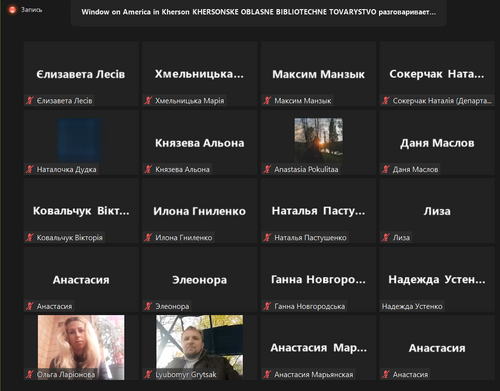The height and width of the screenshot is (391, 500).
Task: Click the Надежда Устенко name label
Action: tap(412, 306)
